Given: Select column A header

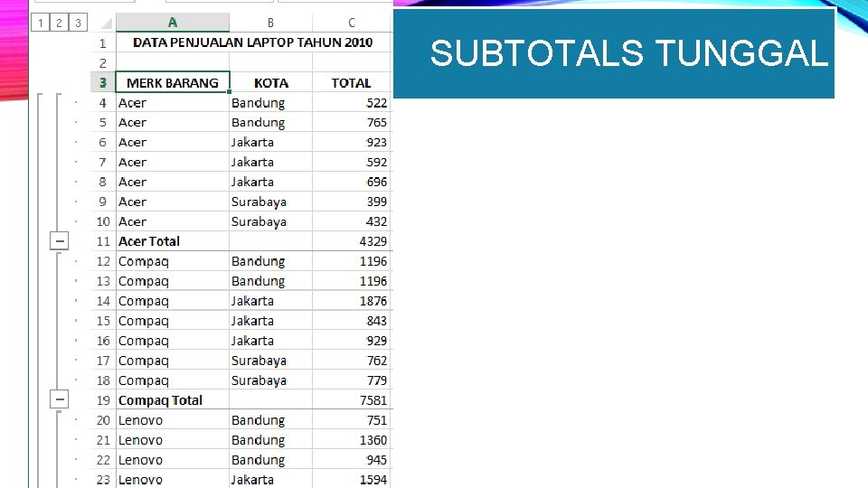Looking at the screenshot, I should [173, 23].
